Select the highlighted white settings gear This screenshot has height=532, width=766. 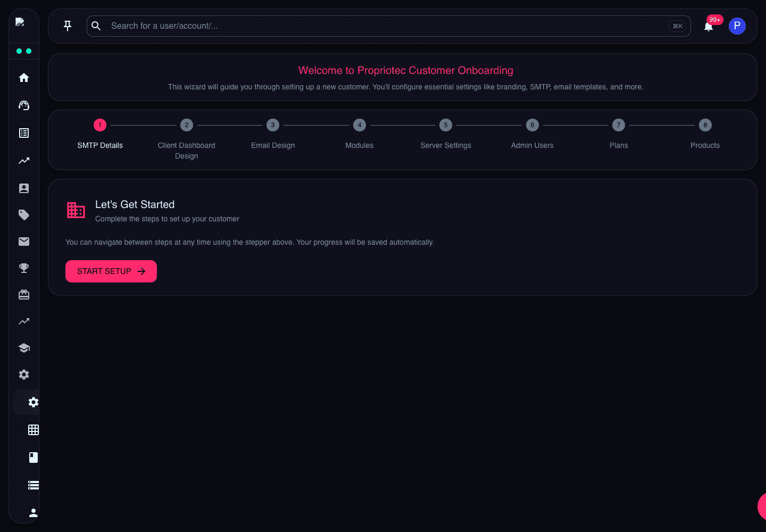point(34,402)
